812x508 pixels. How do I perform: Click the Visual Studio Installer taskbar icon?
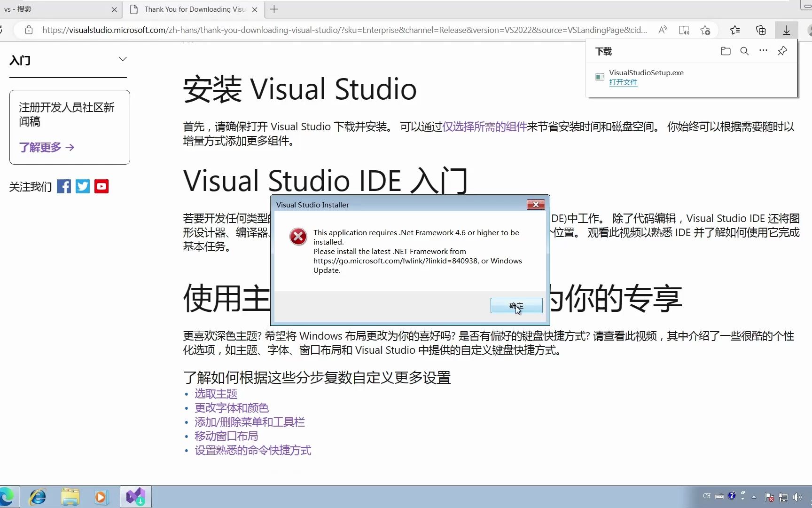136,497
